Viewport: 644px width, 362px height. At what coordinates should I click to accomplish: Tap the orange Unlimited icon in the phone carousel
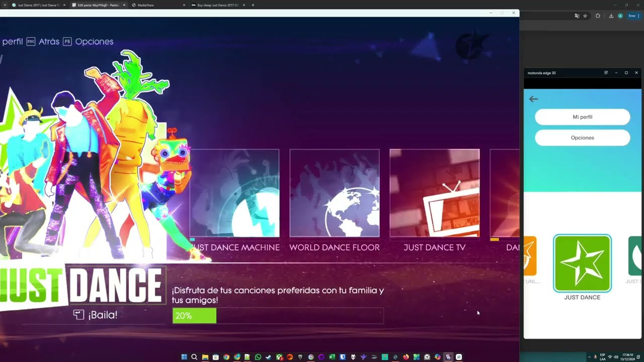(x=530, y=255)
